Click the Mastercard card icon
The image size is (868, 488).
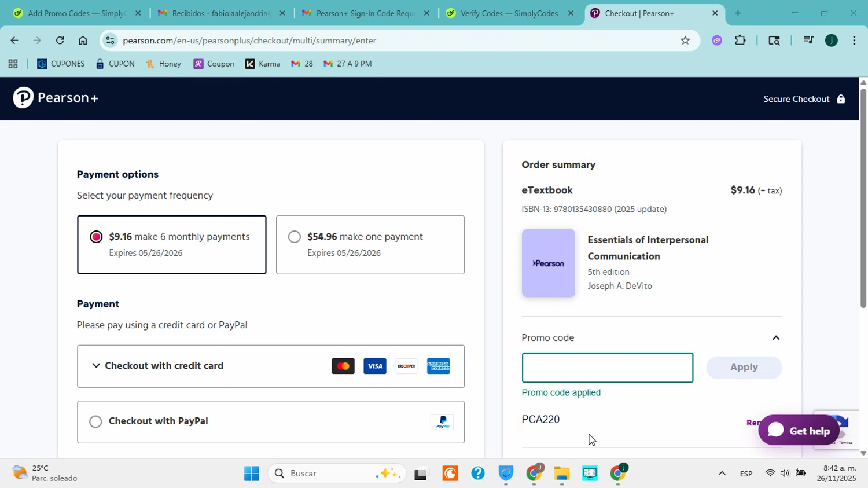click(x=343, y=366)
